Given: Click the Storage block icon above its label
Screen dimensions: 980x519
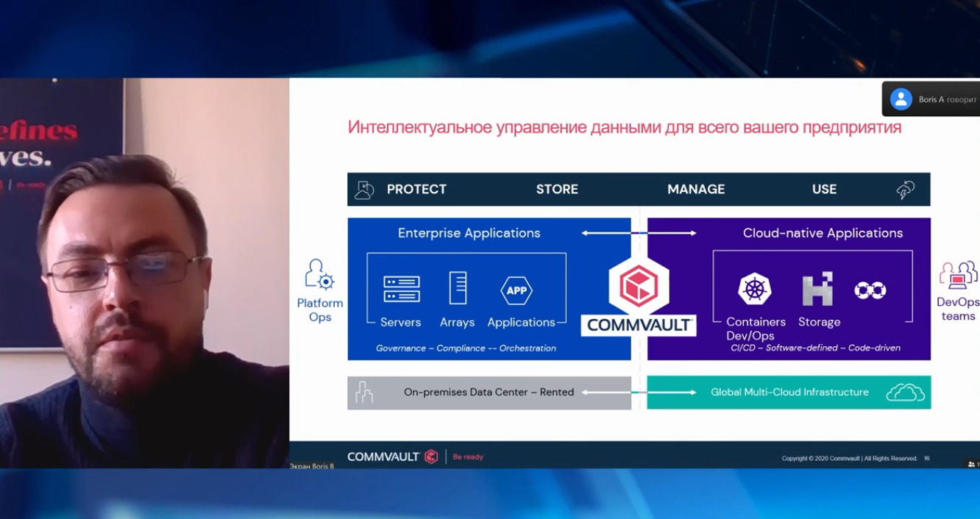Looking at the screenshot, I should (817, 289).
